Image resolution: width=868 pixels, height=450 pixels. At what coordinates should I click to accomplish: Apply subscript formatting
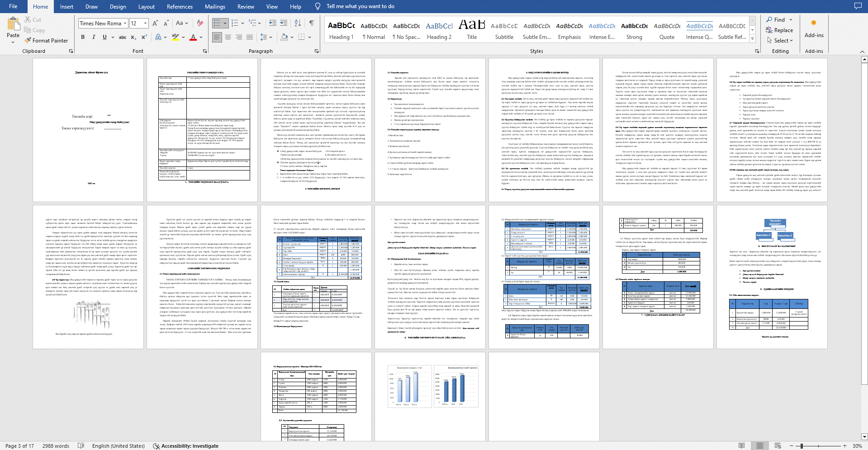[x=133, y=37]
